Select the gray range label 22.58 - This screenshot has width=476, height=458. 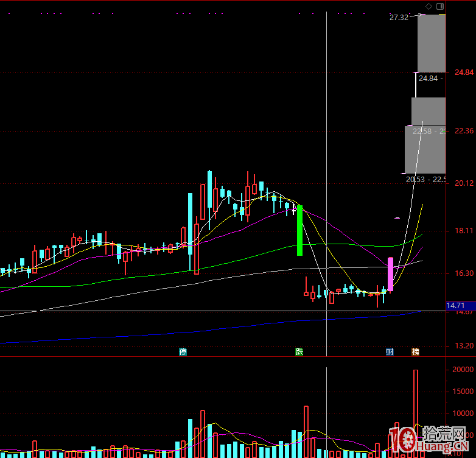(x=429, y=132)
